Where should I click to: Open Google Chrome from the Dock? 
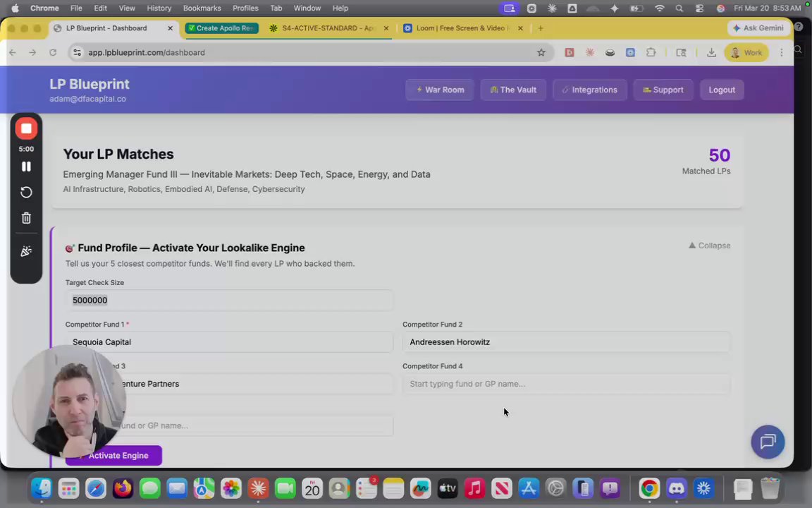pyautogui.click(x=649, y=488)
